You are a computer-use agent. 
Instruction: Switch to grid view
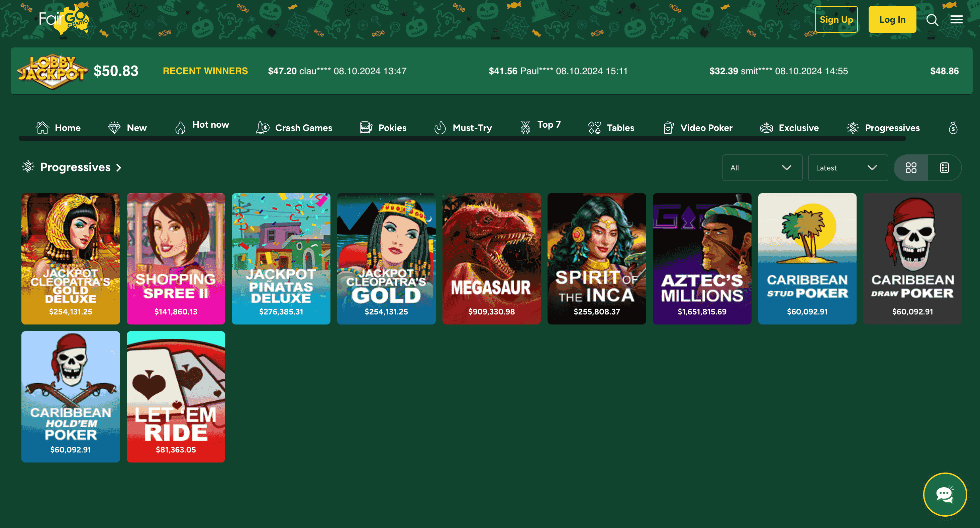pyautogui.click(x=911, y=168)
